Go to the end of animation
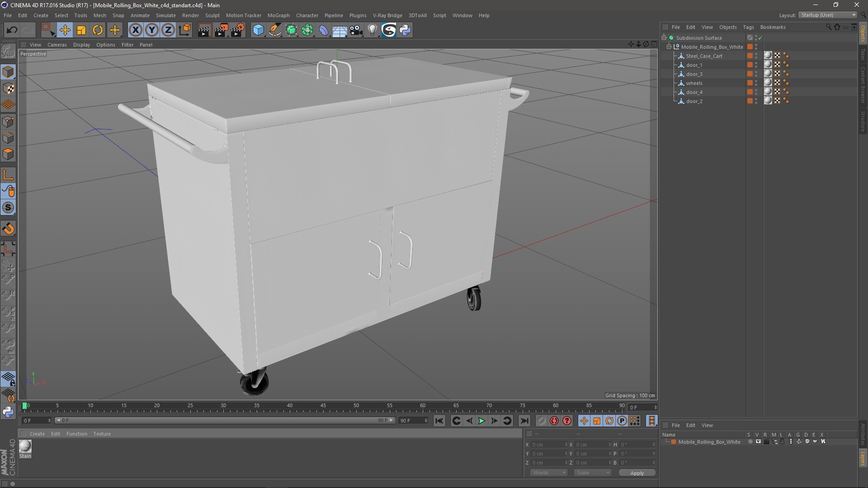 point(524,421)
